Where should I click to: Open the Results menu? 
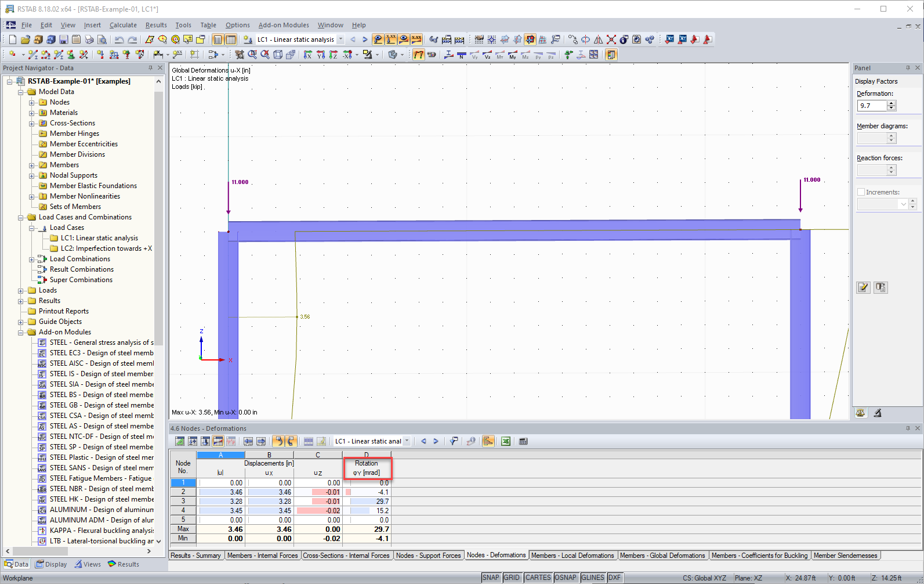(156, 25)
